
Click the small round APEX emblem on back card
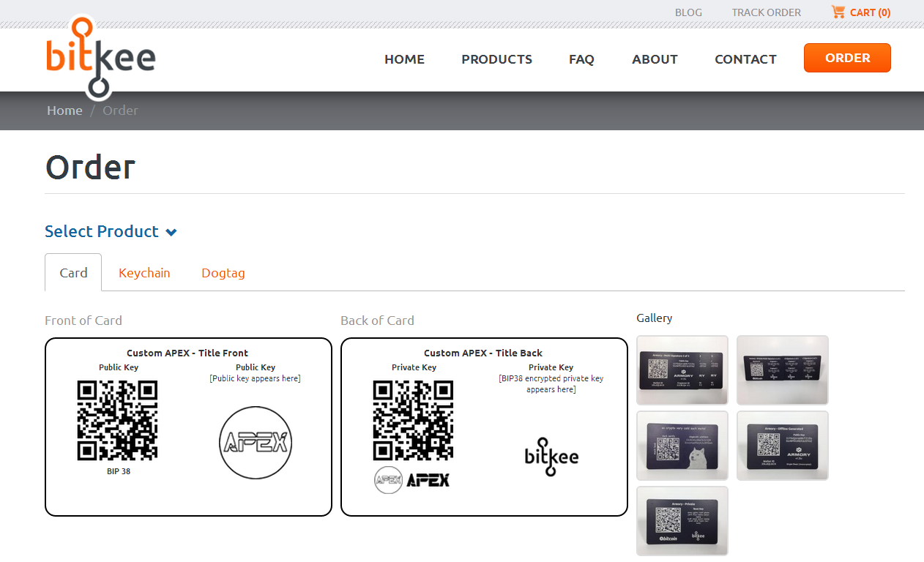tap(388, 480)
